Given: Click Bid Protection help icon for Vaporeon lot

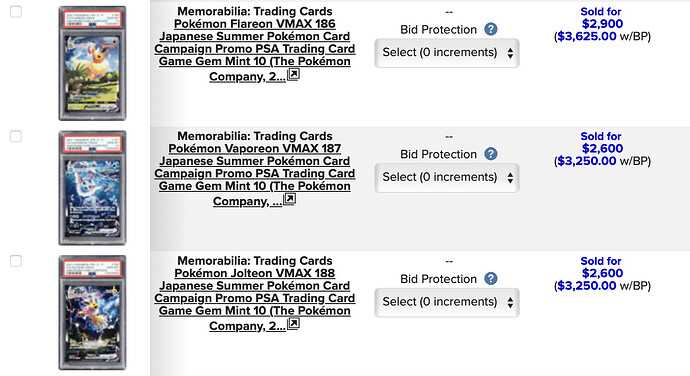Looking at the screenshot, I should point(491,154).
